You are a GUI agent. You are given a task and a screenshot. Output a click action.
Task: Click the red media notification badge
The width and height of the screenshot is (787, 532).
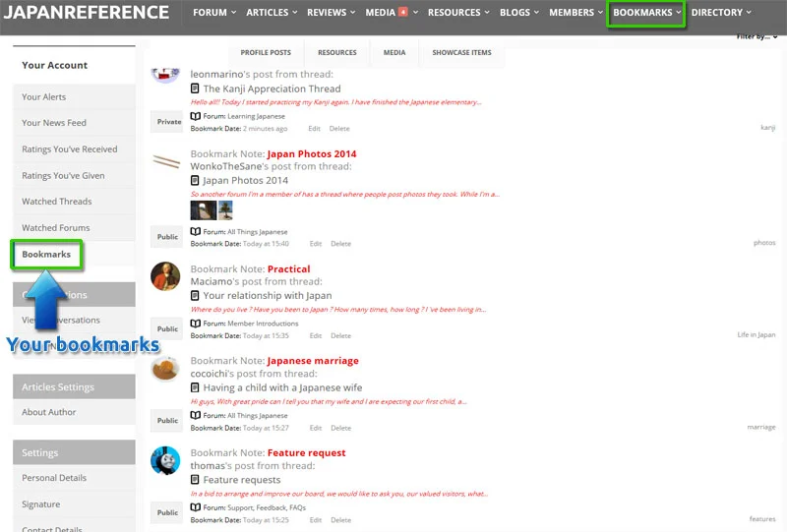coord(402,12)
